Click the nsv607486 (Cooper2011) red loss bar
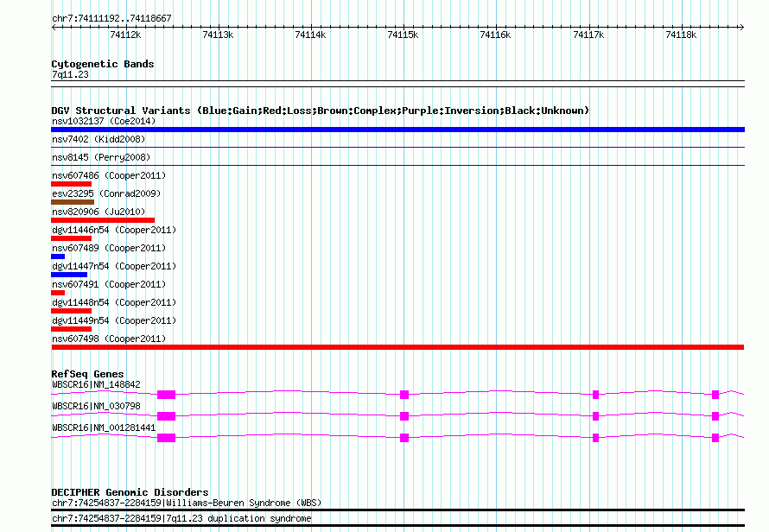Viewport: 769px width, 532px height. coord(71,184)
